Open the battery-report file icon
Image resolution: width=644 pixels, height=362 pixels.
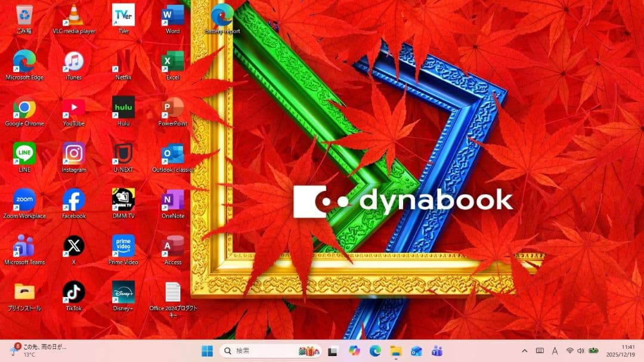[x=222, y=18]
